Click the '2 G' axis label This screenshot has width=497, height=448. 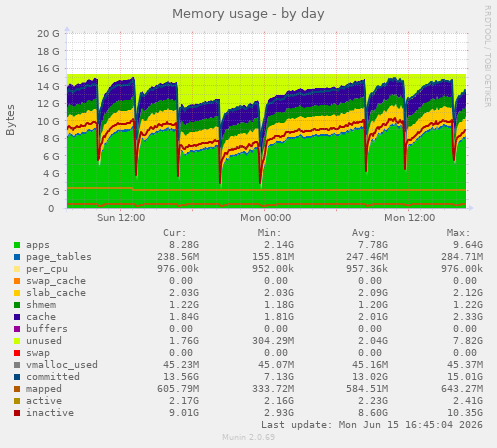tap(51, 191)
